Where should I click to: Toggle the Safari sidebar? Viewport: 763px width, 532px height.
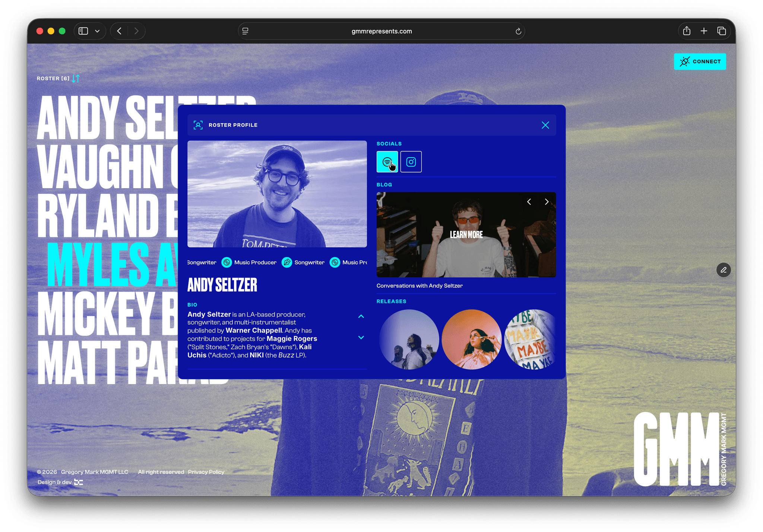[x=83, y=31]
